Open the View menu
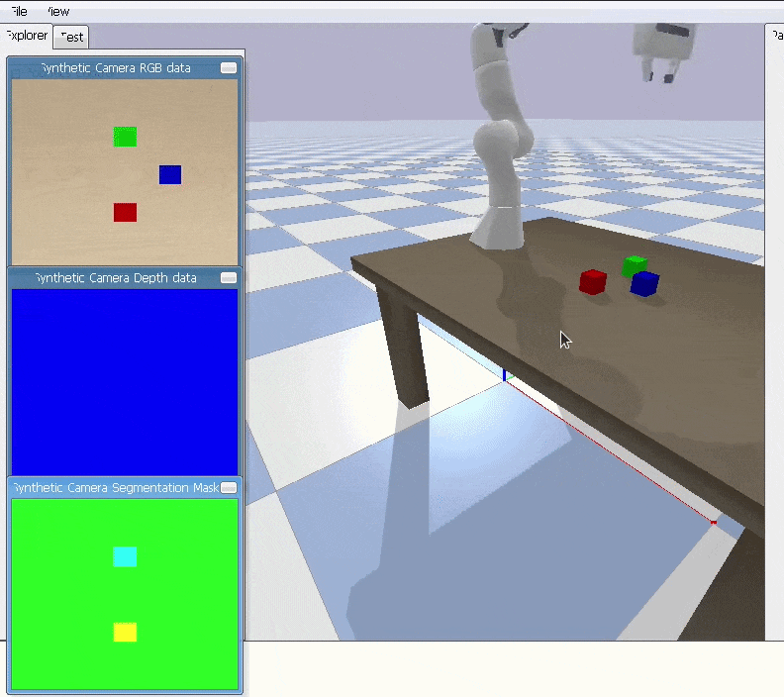Screen dimensions: 784x697 [58, 11]
